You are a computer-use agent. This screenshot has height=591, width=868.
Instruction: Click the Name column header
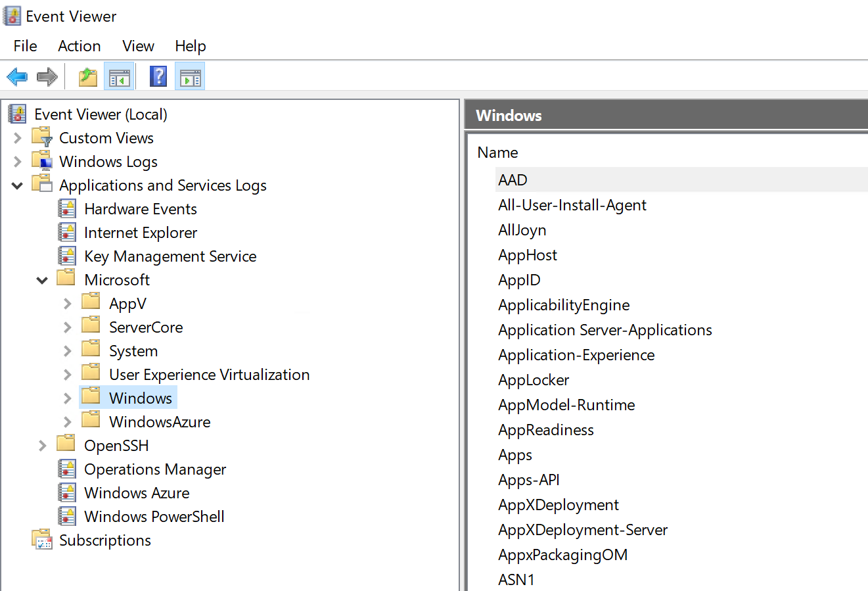497,153
